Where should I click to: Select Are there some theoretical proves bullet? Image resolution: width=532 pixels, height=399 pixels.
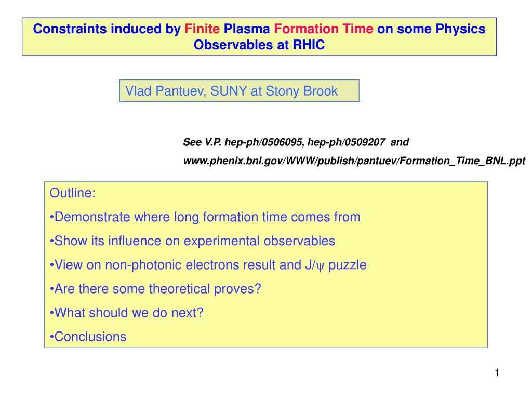click(x=155, y=289)
